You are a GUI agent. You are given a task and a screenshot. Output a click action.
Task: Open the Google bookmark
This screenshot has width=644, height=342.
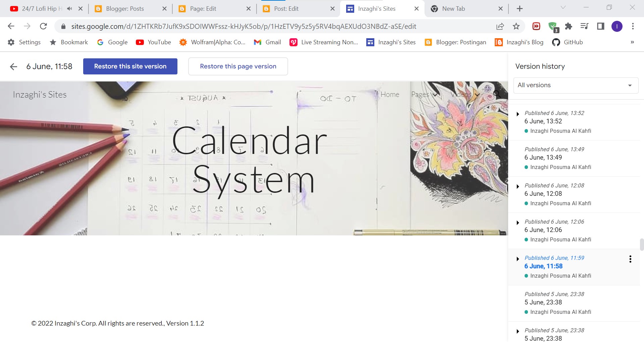click(112, 42)
